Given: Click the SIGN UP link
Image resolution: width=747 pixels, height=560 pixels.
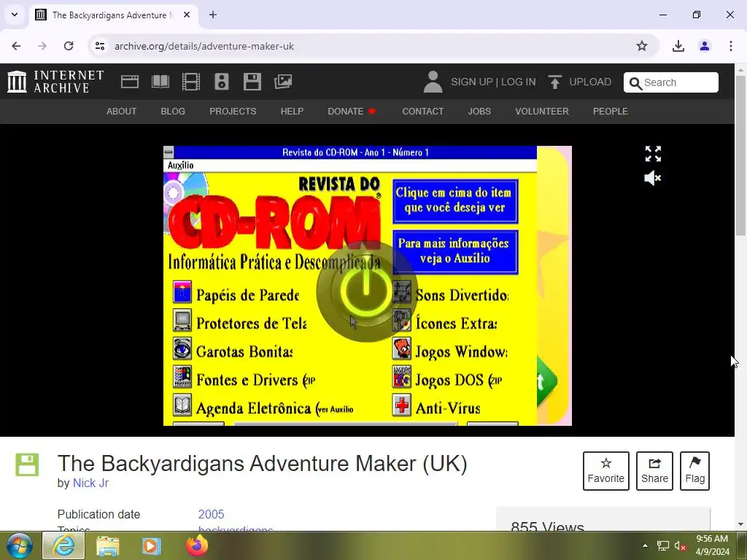Looking at the screenshot, I should point(472,82).
